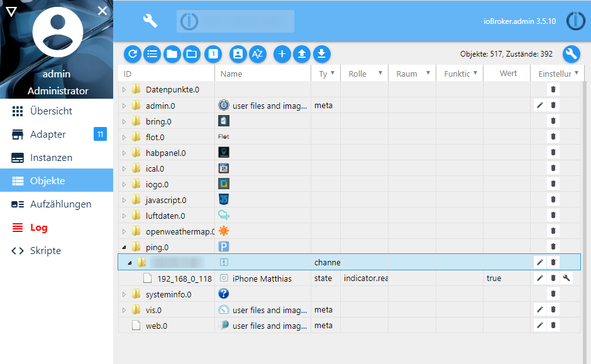
Task: Click the download objects arrow icon
Action: click(x=322, y=54)
